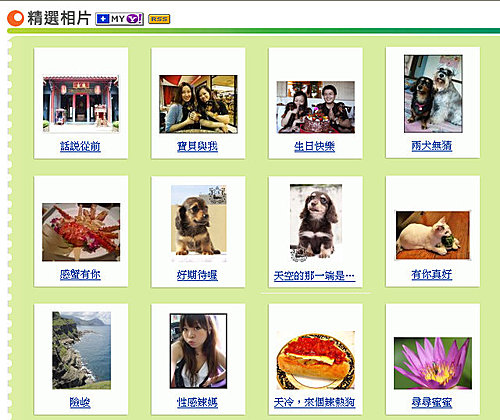Click the 天冷，來個辣熱狗 link
500x420 pixels.
[x=314, y=402]
